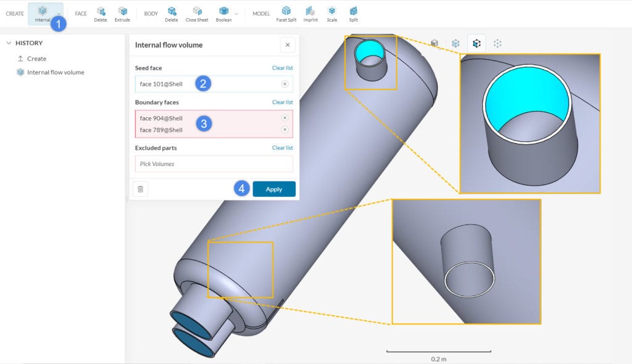Select the Extrude face tool
The width and height of the screenshot is (632, 364).
tap(122, 13)
